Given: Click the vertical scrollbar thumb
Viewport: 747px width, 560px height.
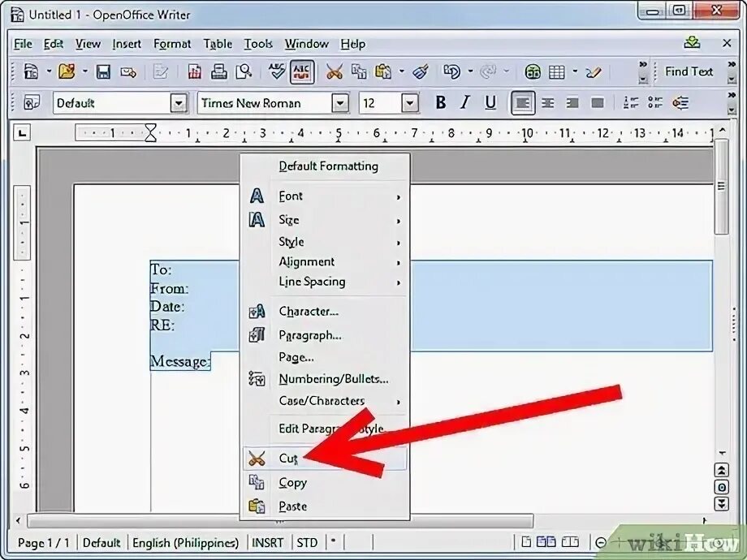Looking at the screenshot, I should point(722,187).
